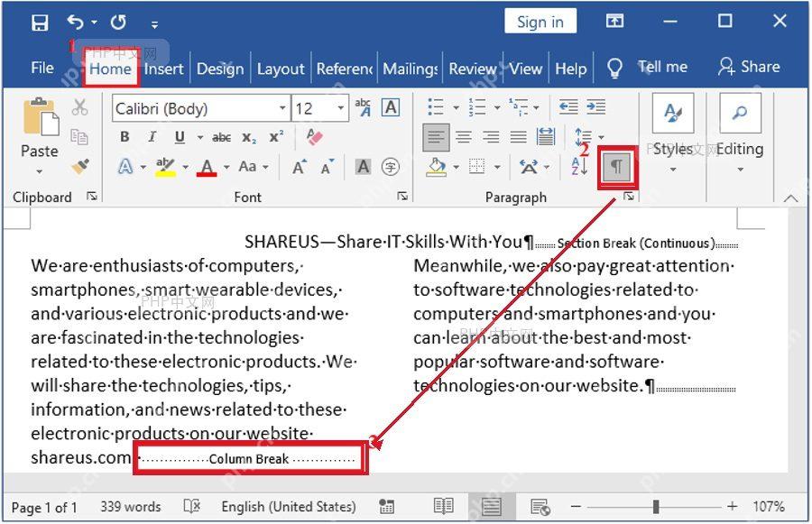This screenshot has width=812, height=524.
Task: Cut selection with the scissors icon
Action: [x=79, y=107]
